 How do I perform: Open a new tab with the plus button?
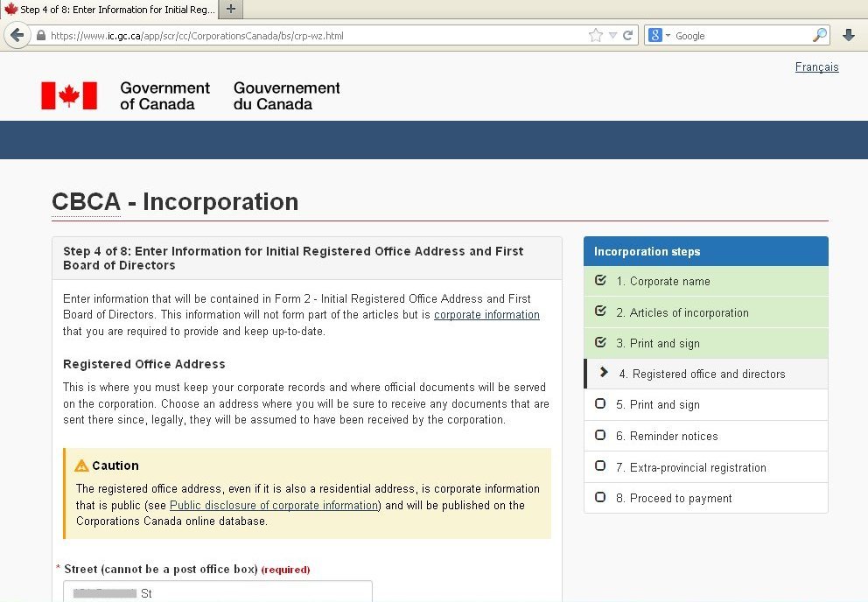point(230,10)
